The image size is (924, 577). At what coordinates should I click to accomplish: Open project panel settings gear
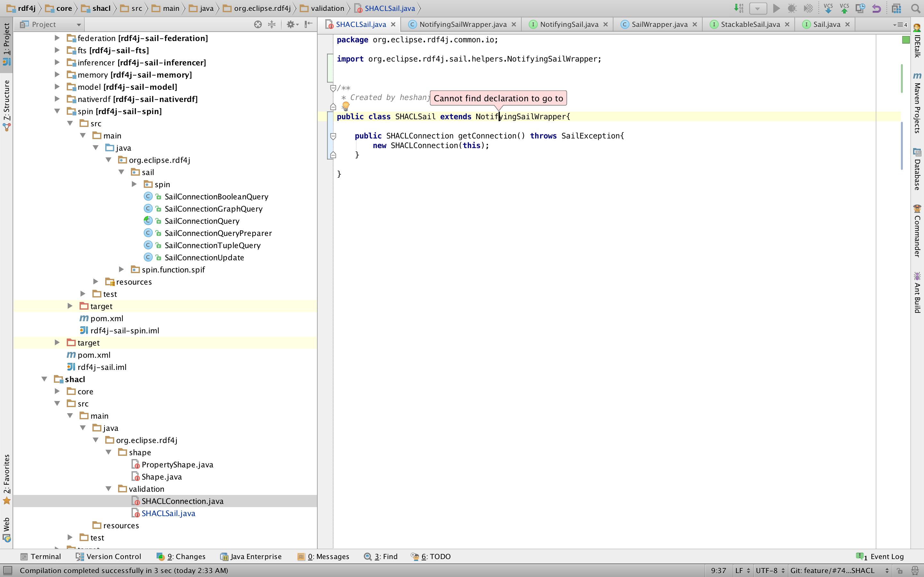click(291, 24)
